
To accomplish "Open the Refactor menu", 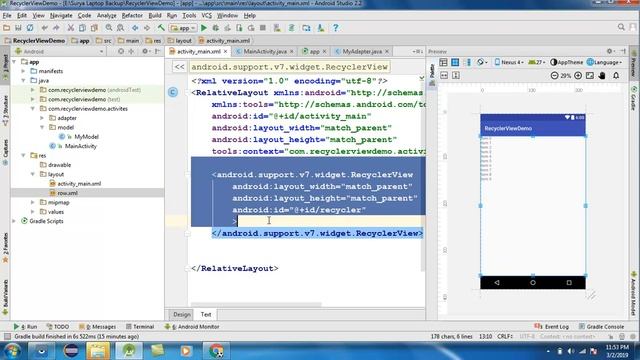I will [132, 16].
